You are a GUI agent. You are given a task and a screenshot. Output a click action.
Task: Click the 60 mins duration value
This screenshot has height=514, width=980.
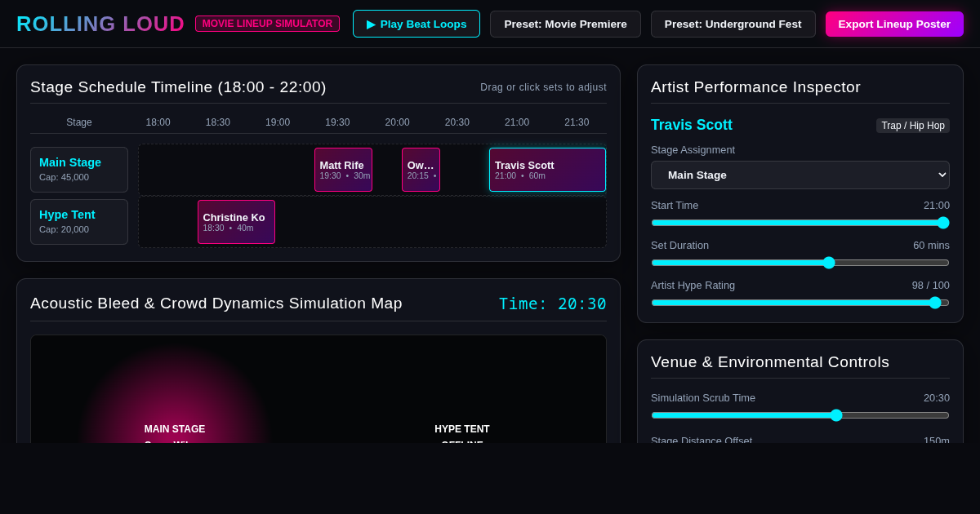(x=931, y=245)
